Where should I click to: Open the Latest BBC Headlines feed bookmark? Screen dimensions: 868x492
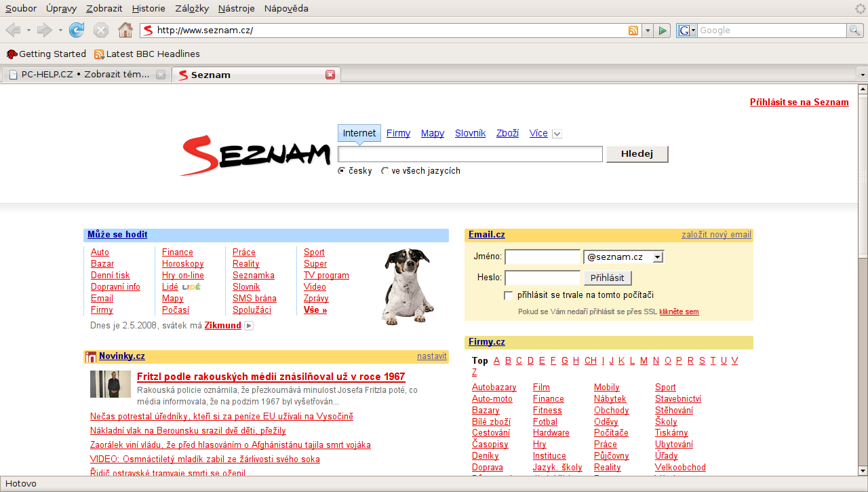click(146, 54)
